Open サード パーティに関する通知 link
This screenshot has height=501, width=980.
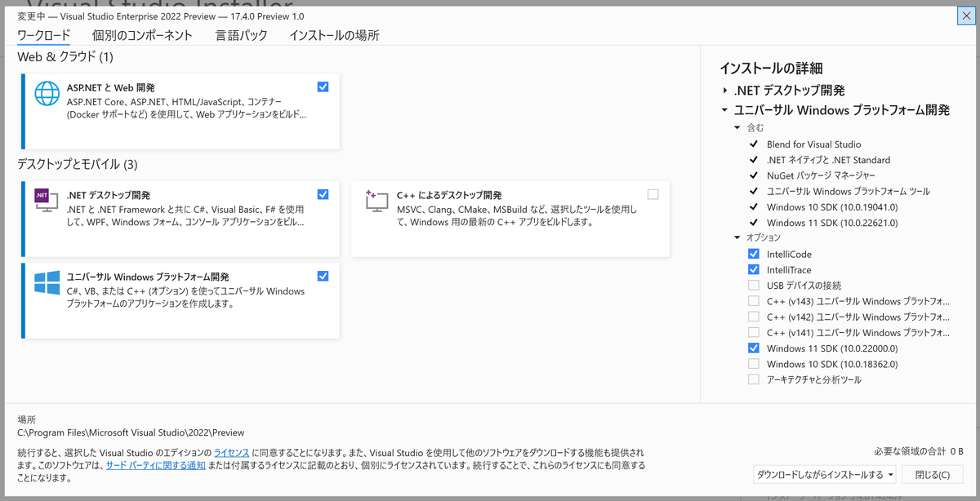tap(155, 465)
